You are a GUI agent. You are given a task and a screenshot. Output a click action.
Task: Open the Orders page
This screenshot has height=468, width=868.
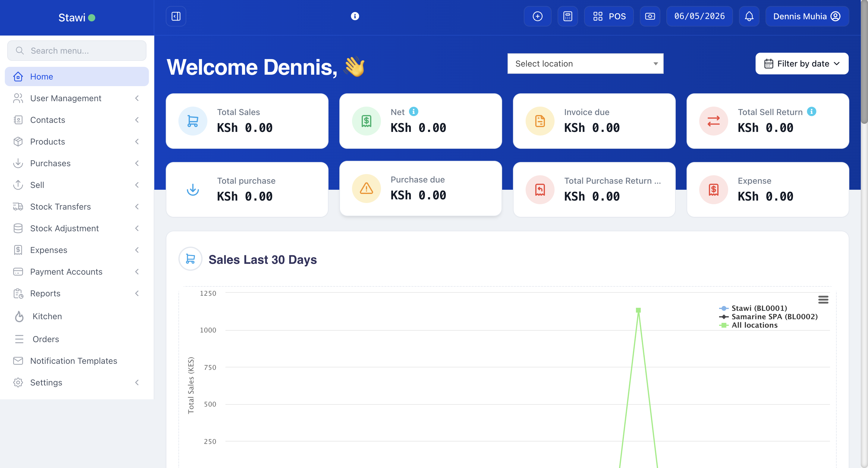click(77, 339)
